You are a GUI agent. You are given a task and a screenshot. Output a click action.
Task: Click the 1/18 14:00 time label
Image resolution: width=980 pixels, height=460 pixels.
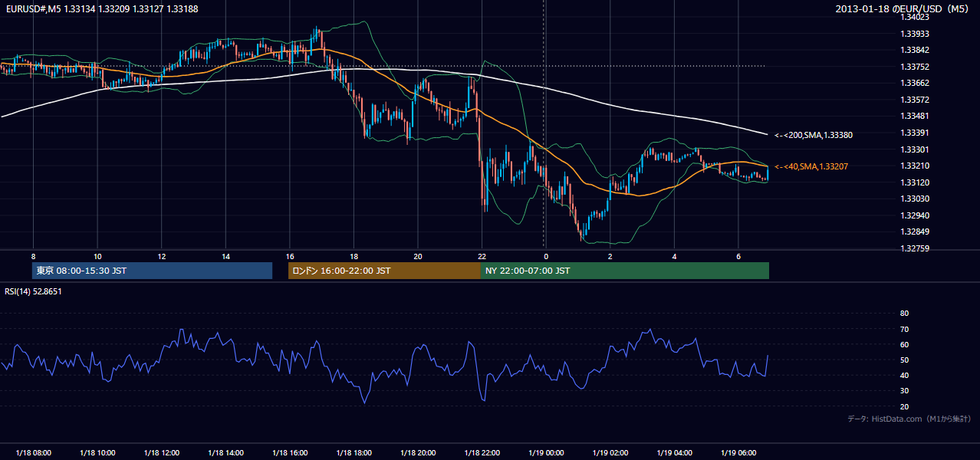click(225, 453)
